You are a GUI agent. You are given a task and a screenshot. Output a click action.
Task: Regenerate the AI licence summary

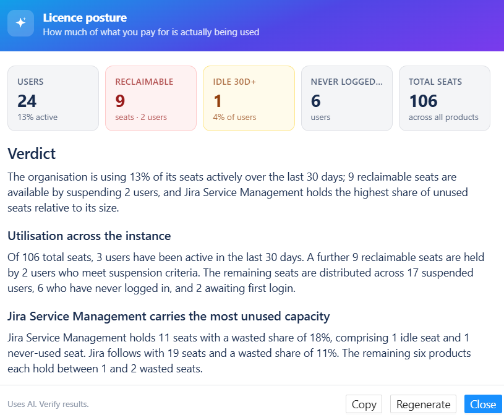click(x=423, y=404)
